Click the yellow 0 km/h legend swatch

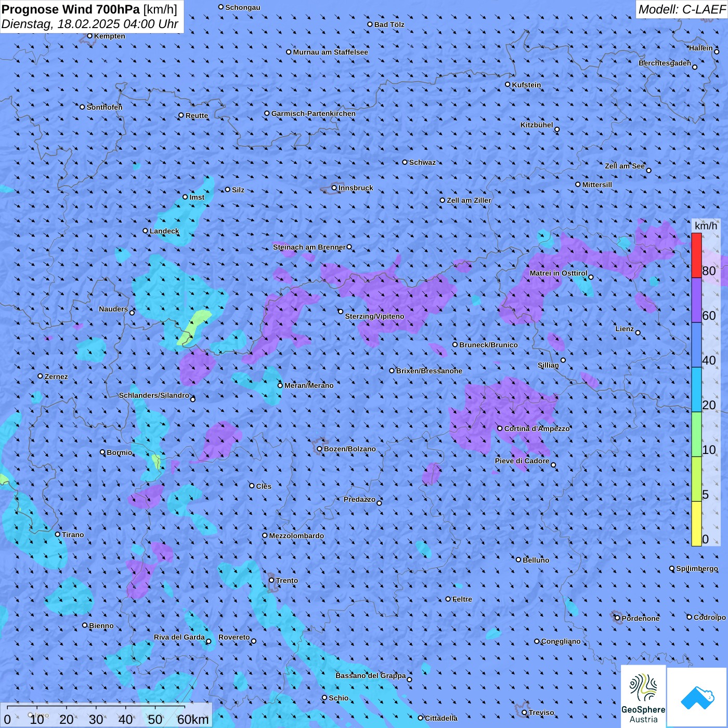pos(696,524)
